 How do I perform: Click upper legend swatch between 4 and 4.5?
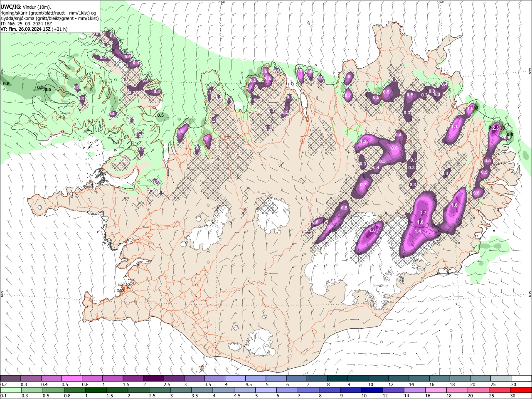coord(235,379)
